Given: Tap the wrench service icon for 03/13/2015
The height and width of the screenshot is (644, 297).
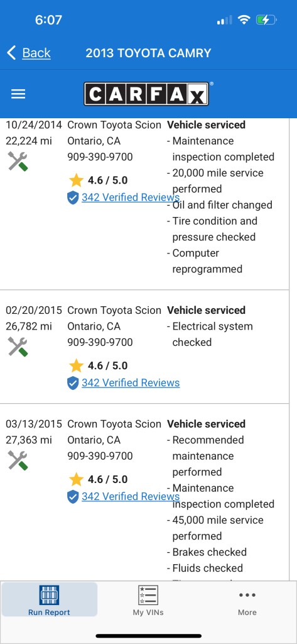Looking at the screenshot, I should pyautogui.click(x=18, y=460).
